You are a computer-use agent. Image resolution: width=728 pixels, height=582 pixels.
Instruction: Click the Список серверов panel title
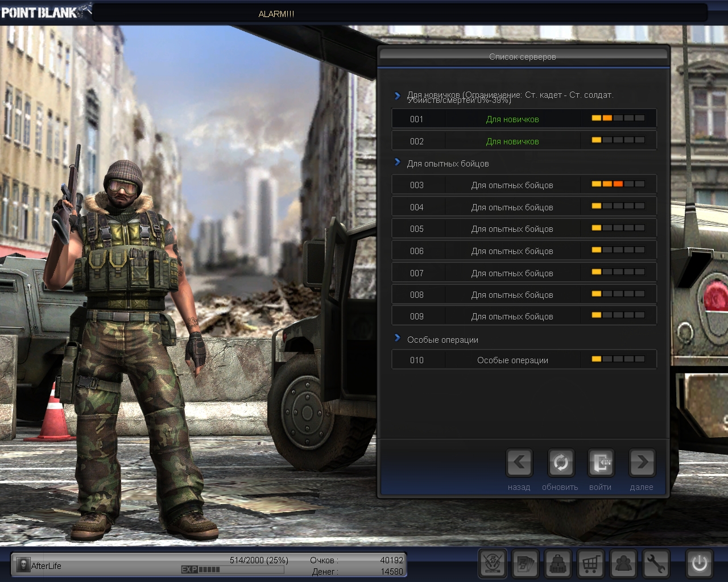click(523, 57)
